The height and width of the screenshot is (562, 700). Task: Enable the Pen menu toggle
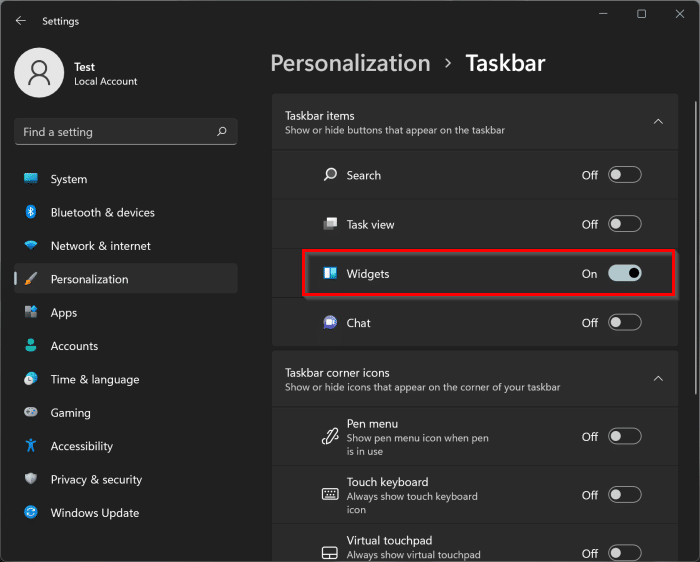click(625, 436)
